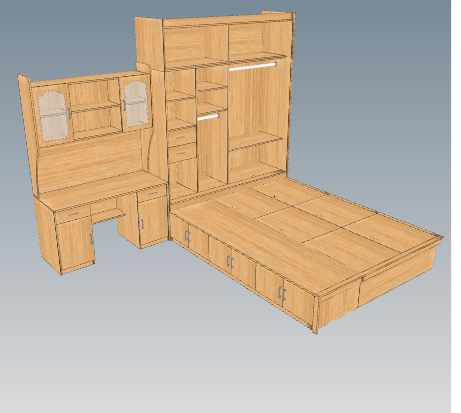This screenshot has width=461, height=413.
Task: Click the first bed-base cabinet door handles
Action: tap(187, 236)
